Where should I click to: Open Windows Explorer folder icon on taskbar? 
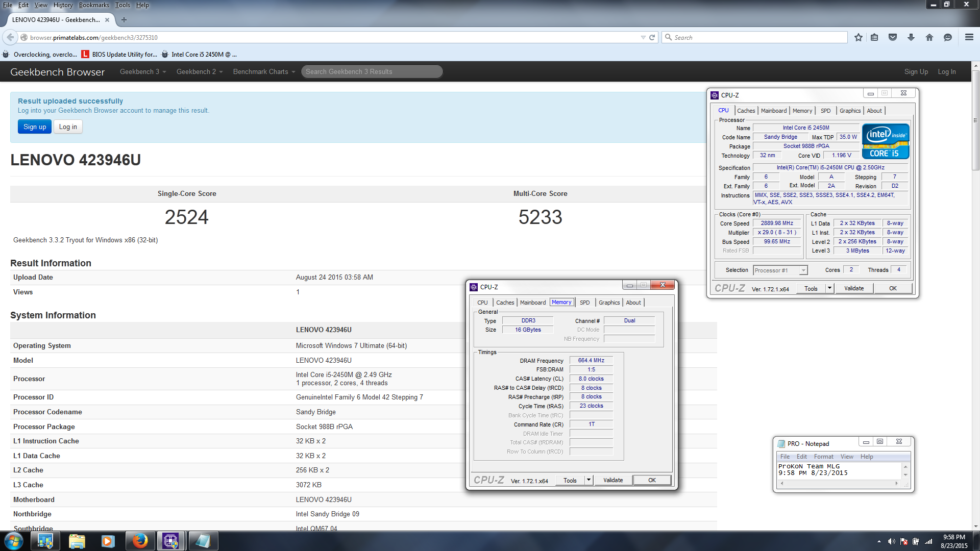point(77,541)
